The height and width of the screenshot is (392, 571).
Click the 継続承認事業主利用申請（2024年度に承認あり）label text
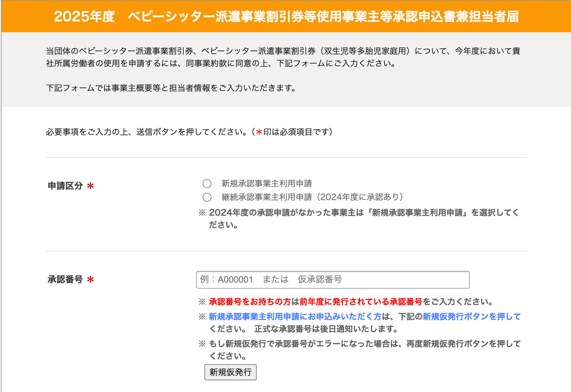[x=312, y=197]
